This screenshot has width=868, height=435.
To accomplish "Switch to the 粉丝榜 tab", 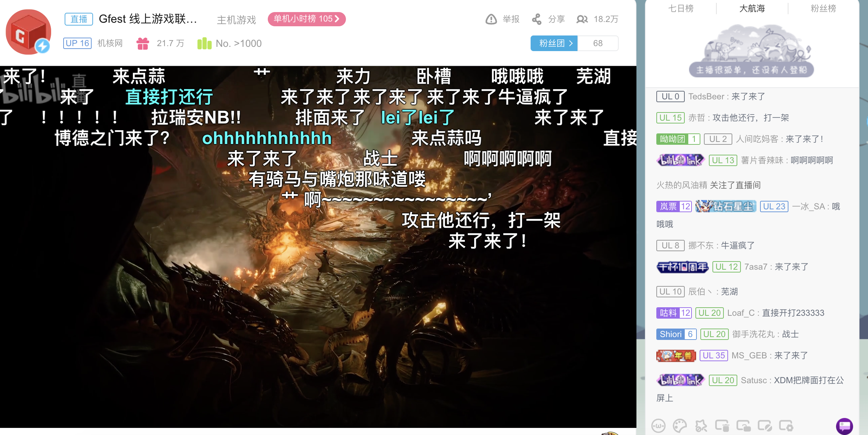I will click(823, 9).
